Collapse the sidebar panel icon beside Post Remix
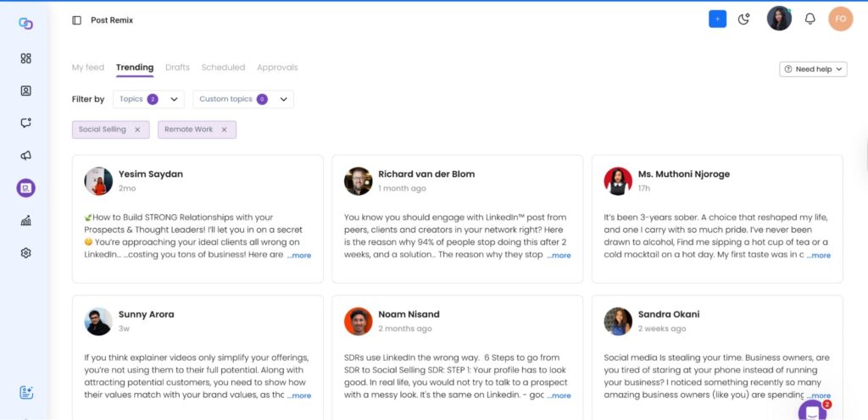Screen dimensions: 868x420 tap(77, 20)
